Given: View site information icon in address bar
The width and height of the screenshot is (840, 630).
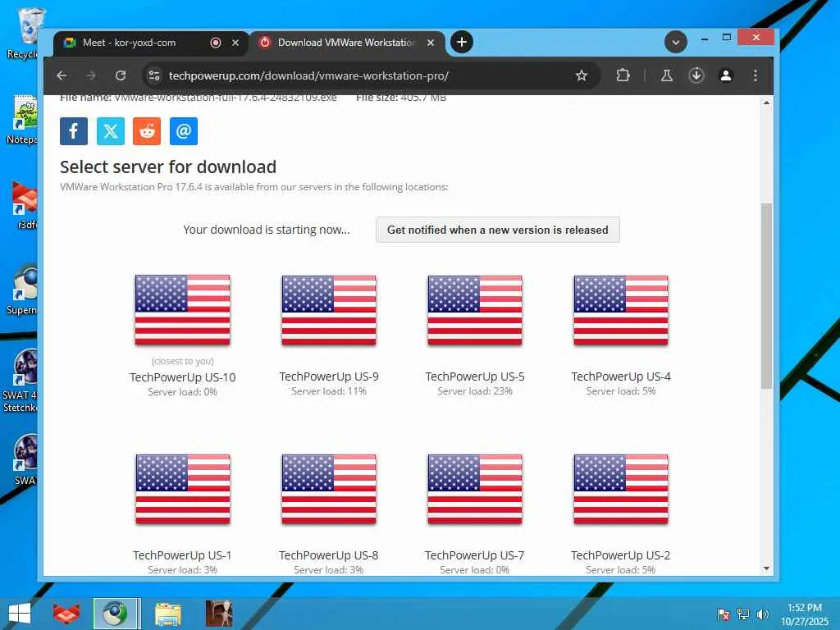Looking at the screenshot, I should coord(154,75).
